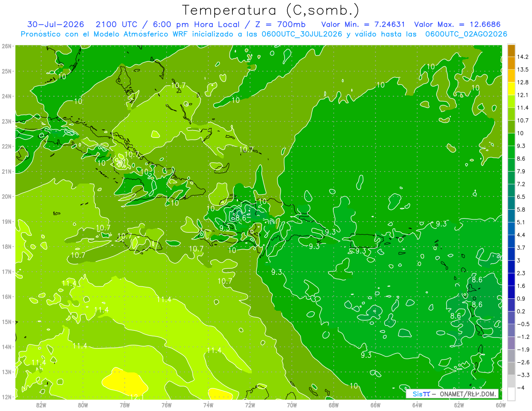Pick the yellow legend swatch between 12.1 and 12.8

[x=511, y=89]
